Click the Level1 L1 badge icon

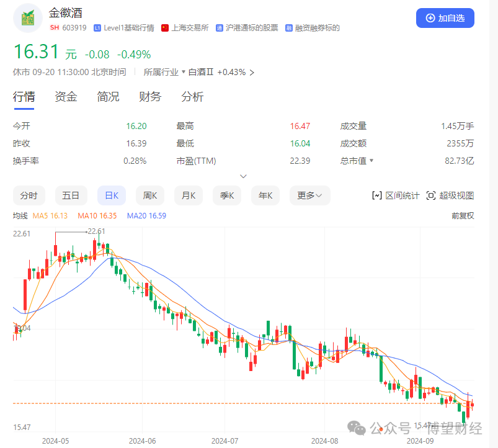tap(97, 28)
